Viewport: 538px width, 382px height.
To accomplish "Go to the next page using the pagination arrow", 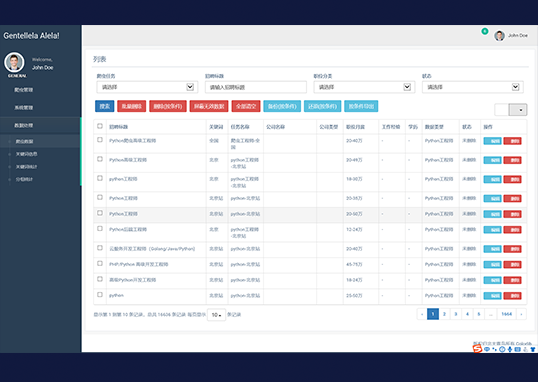I will [521, 314].
